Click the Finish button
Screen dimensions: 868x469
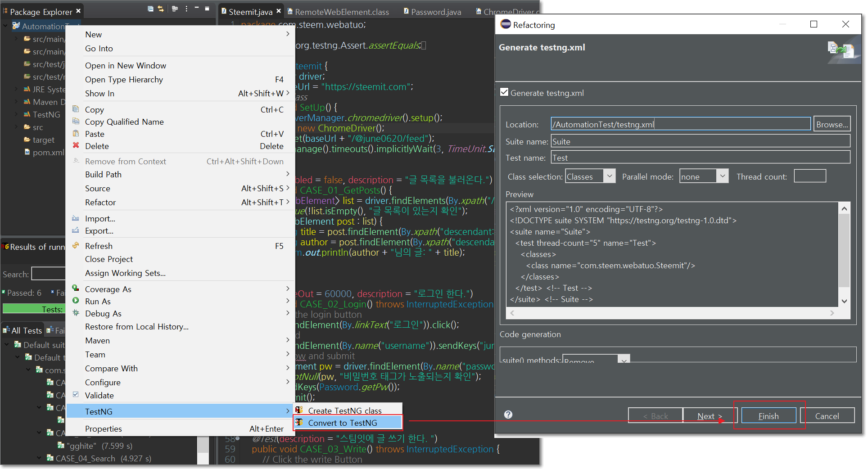(x=769, y=416)
